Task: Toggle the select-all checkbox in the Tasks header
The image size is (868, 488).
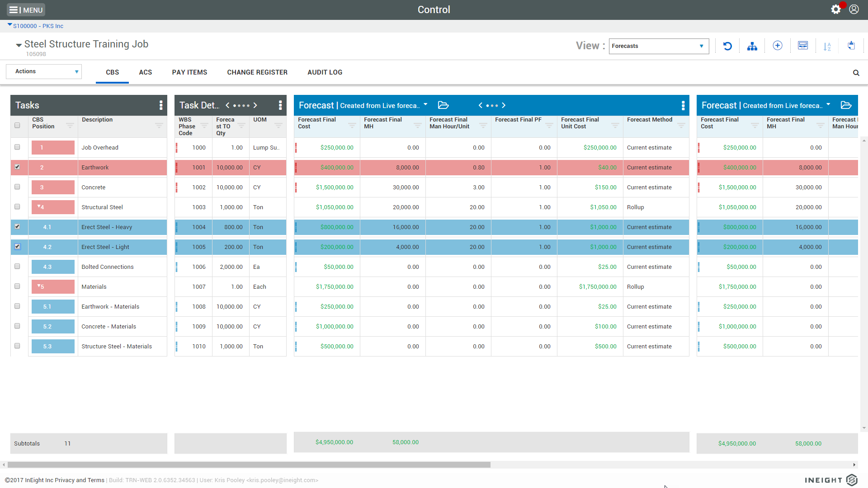Action: point(17,126)
